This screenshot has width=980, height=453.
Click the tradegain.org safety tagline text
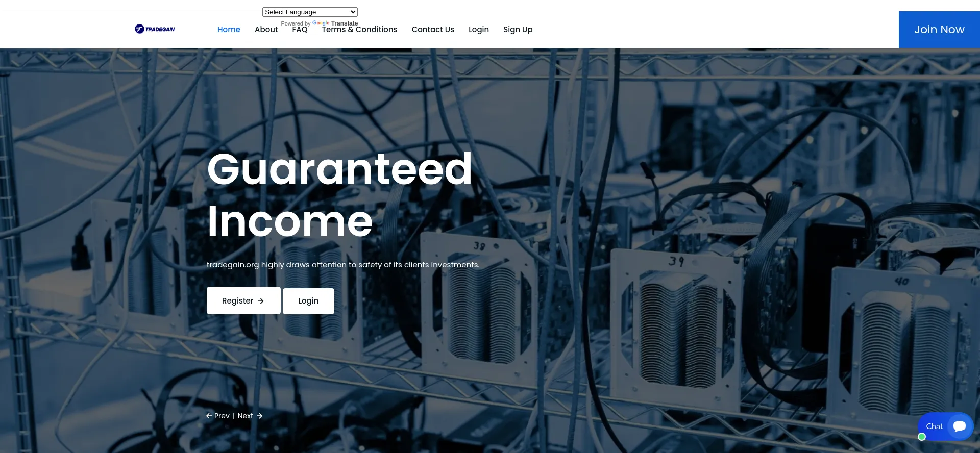pyautogui.click(x=343, y=265)
